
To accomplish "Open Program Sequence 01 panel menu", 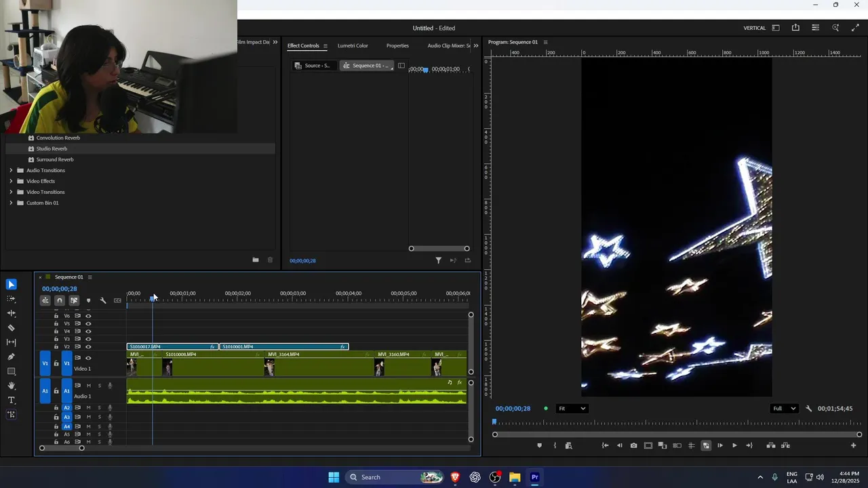I will point(545,42).
